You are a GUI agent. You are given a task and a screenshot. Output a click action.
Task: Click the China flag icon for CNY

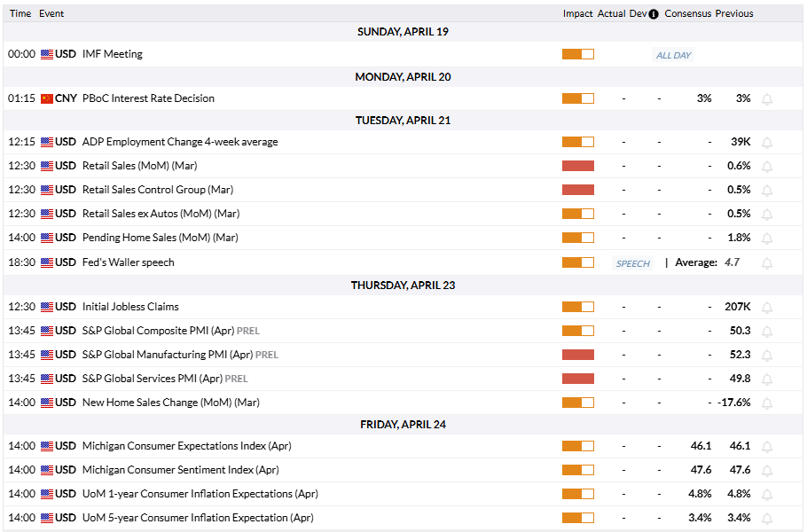(x=47, y=98)
